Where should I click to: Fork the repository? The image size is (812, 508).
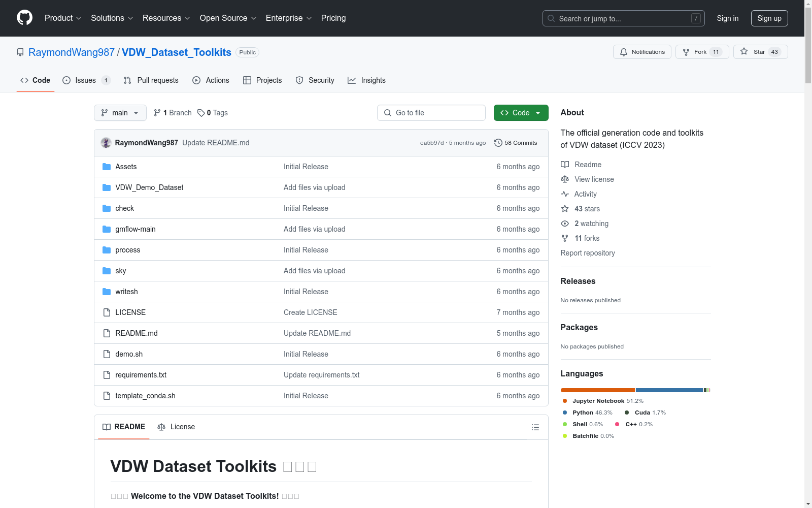pos(702,52)
